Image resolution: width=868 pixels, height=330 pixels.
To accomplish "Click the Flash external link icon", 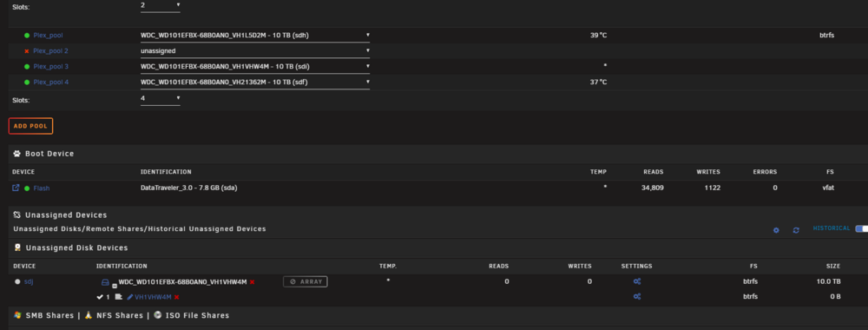I will [x=16, y=188].
